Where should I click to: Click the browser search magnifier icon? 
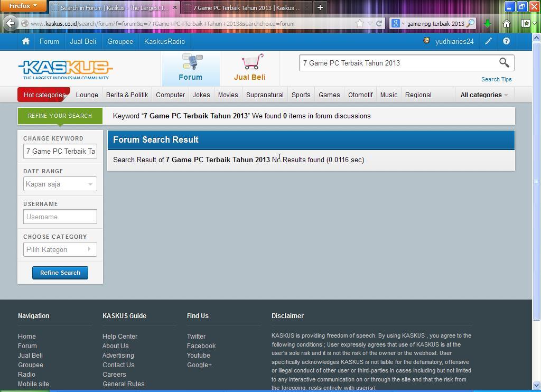click(470, 23)
